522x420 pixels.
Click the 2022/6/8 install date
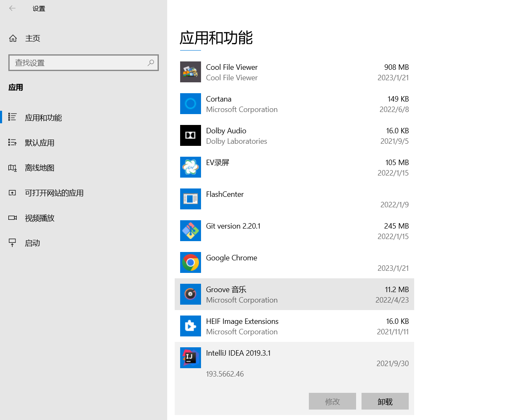(394, 109)
